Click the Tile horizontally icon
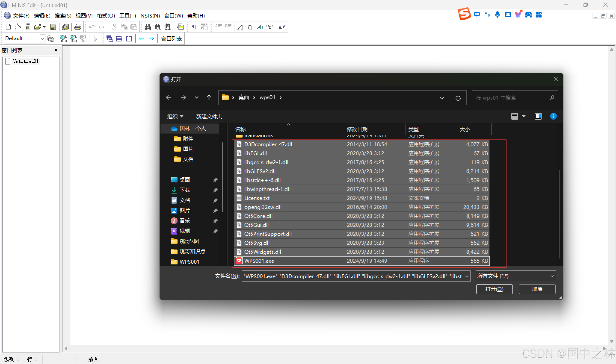 click(119, 38)
